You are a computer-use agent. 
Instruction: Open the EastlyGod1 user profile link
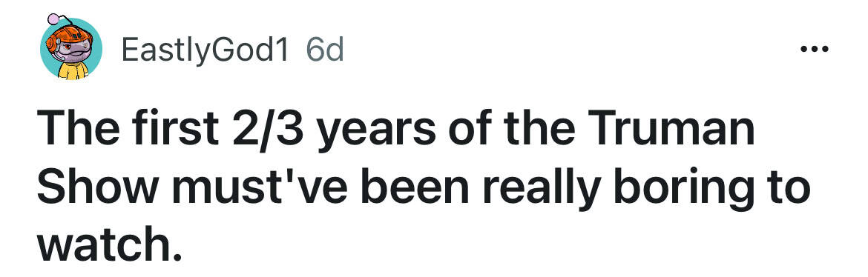click(x=205, y=51)
